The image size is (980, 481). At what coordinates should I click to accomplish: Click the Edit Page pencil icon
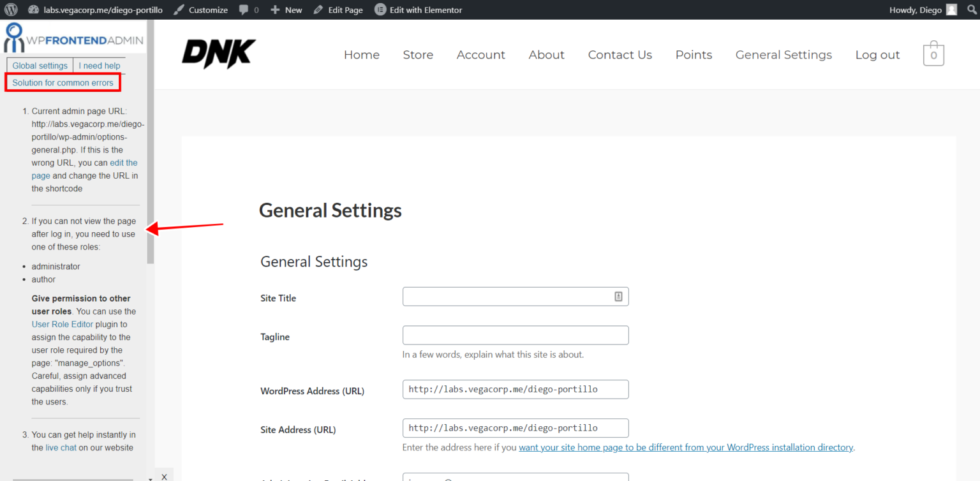pyautogui.click(x=317, y=10)
